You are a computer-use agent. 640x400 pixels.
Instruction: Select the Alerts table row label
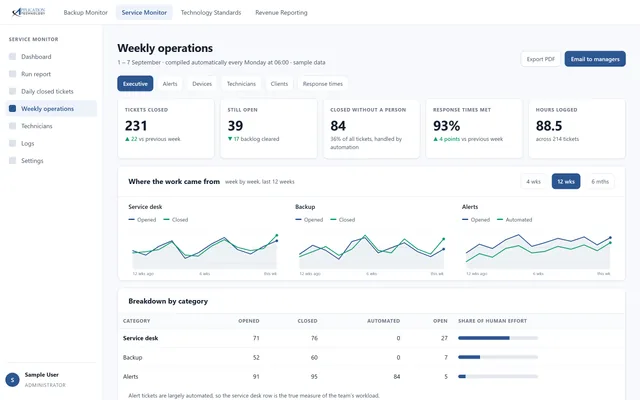click(131, 377)
